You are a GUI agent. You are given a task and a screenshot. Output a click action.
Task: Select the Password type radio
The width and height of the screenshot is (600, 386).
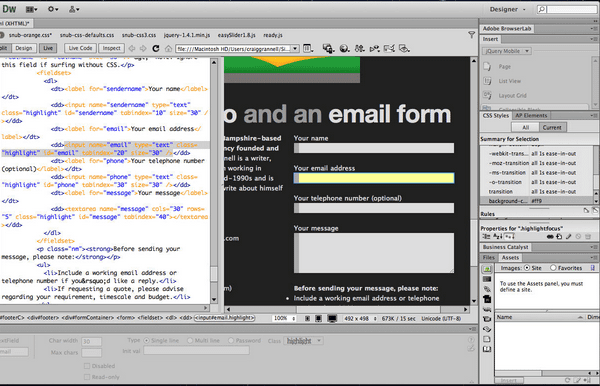pos(231,340)
